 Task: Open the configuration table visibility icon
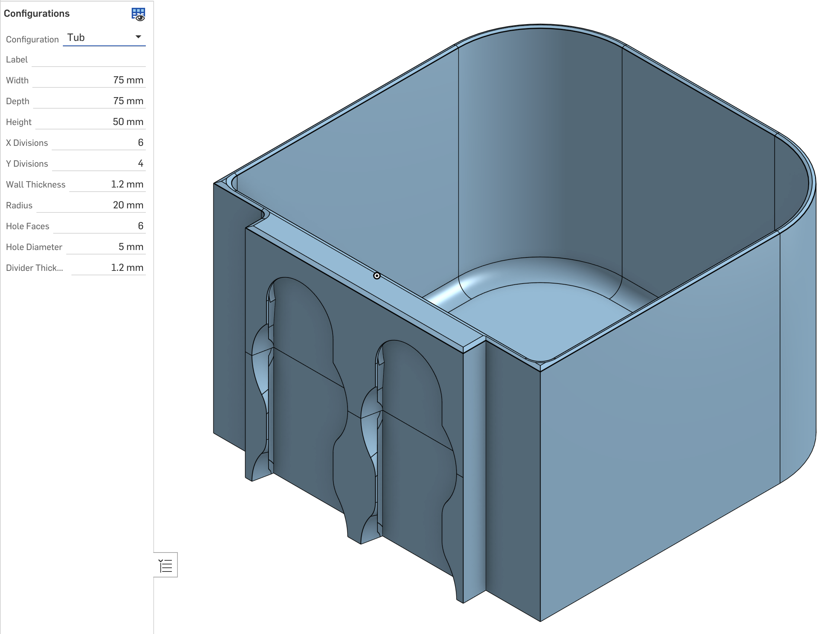[138, 14]
